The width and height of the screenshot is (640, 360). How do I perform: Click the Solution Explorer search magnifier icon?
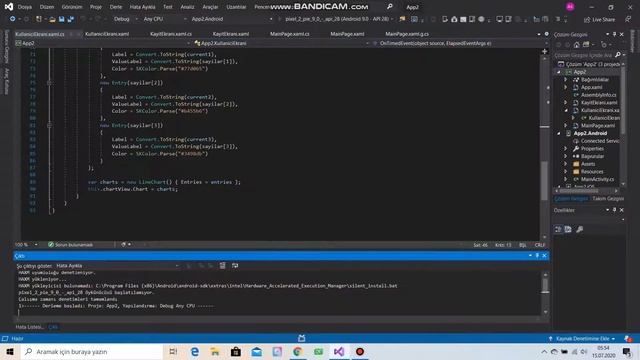click(x=618, y=55)
